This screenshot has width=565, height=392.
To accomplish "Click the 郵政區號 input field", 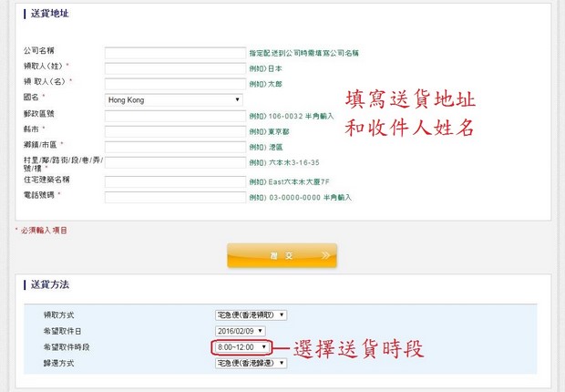I will 175,116.
